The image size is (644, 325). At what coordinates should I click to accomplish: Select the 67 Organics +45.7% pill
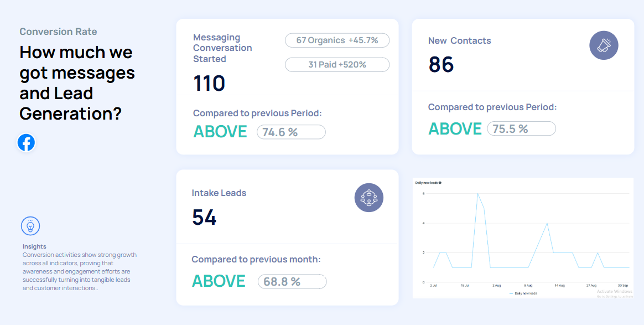tap(337, 40)
